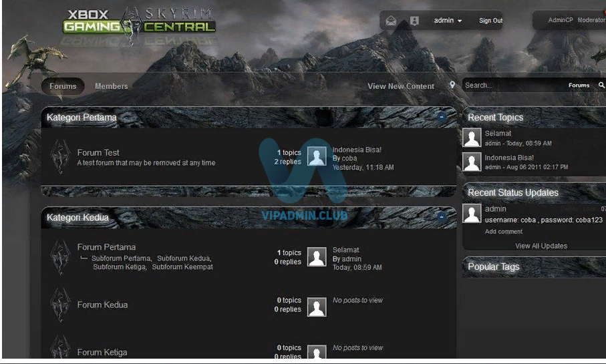Open Subforum Keempat
The image size is (606, 364).
[x=182, y=266]
